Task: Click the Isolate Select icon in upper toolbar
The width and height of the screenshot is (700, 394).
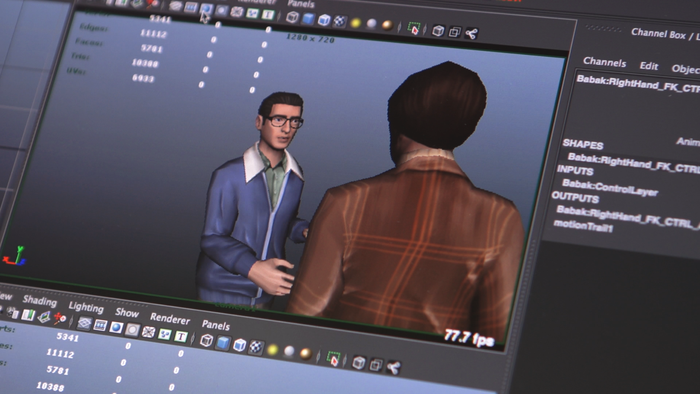Action: [414, 29]
